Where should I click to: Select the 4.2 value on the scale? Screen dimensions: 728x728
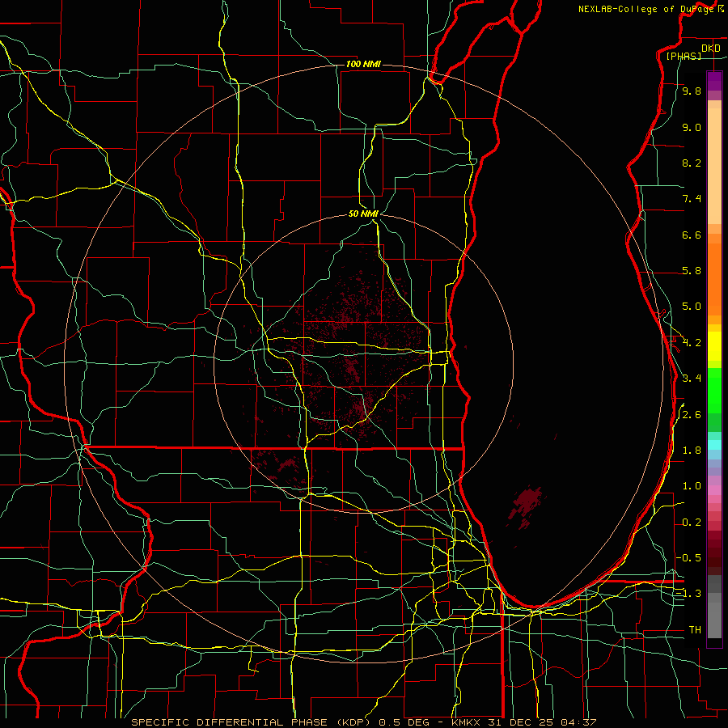[692, 343]
